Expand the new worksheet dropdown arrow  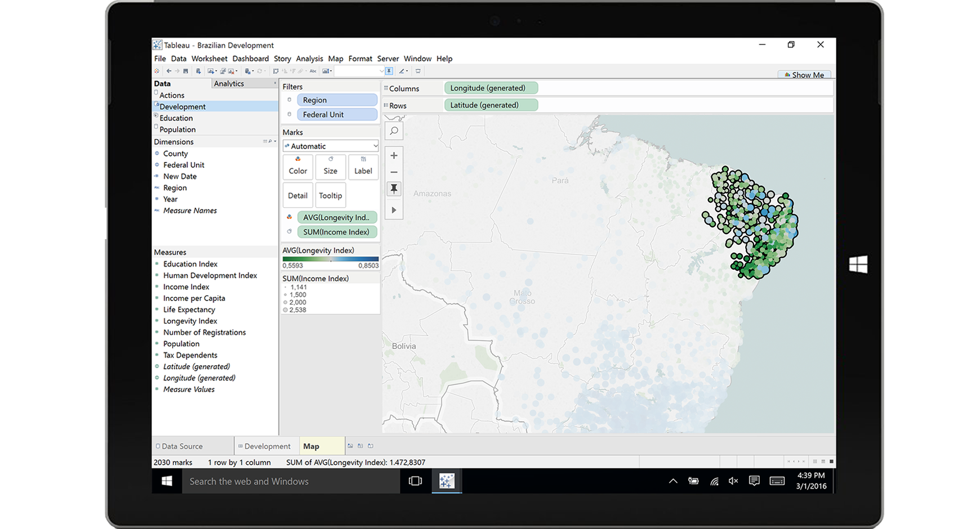216,71
